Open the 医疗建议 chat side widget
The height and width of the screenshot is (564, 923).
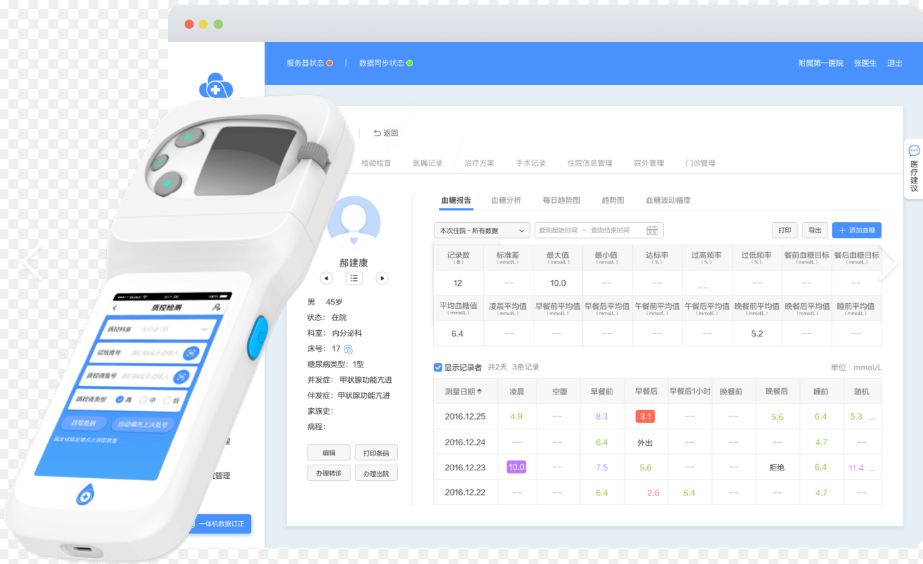pos(913,167)
